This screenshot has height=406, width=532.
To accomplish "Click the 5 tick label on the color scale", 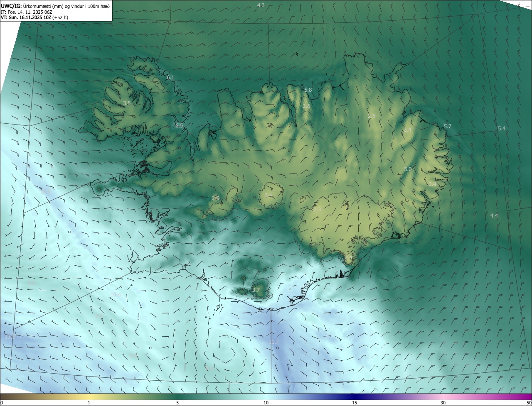I will pyautogui.click(x=177, y=403).
